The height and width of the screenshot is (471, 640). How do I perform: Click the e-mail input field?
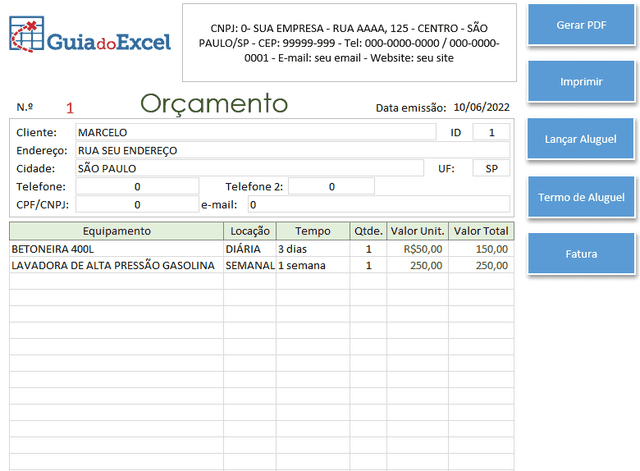pyautogui.click(x=379, y=204)
